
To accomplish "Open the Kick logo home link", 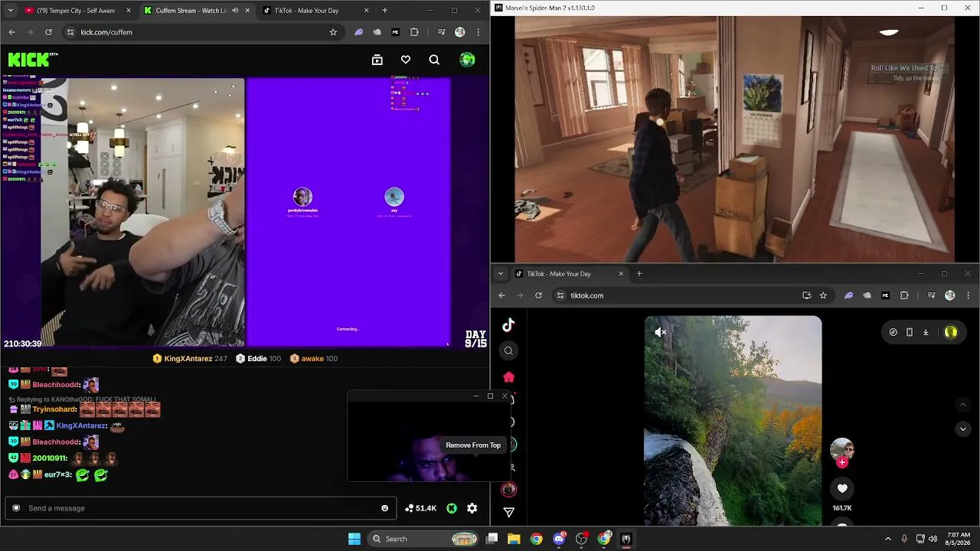I will pos(32,60).
